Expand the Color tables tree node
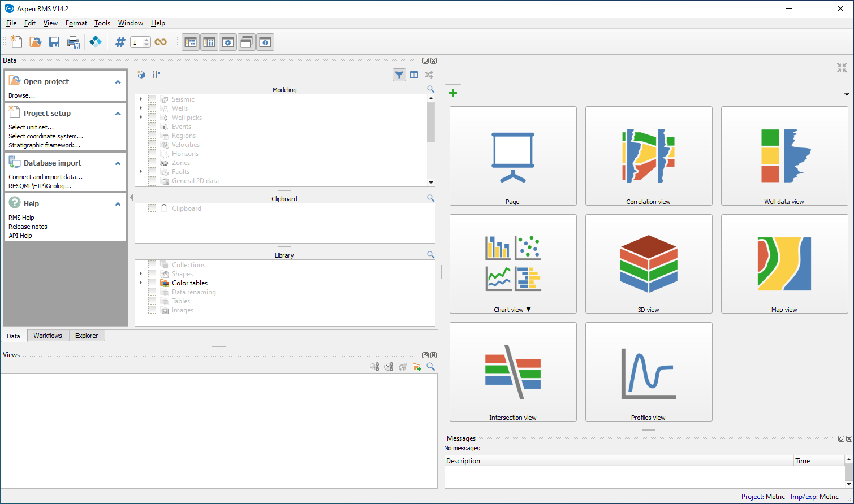The width and height of the screenshot is (854, 504). pos(141,283)
